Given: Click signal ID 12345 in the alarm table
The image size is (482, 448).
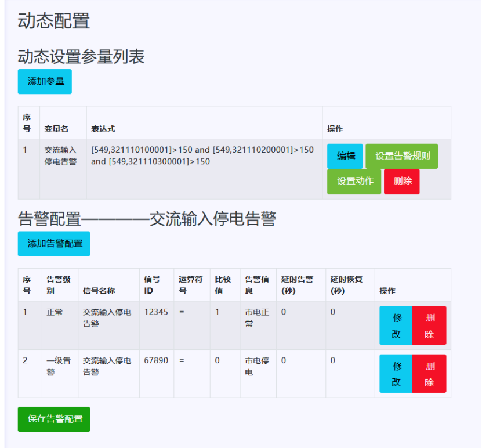Looking at the screenshot, I should coord(156,312).
